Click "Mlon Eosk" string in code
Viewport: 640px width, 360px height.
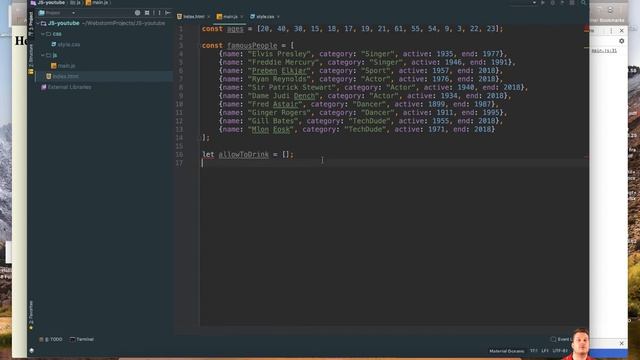click(271, 129)
